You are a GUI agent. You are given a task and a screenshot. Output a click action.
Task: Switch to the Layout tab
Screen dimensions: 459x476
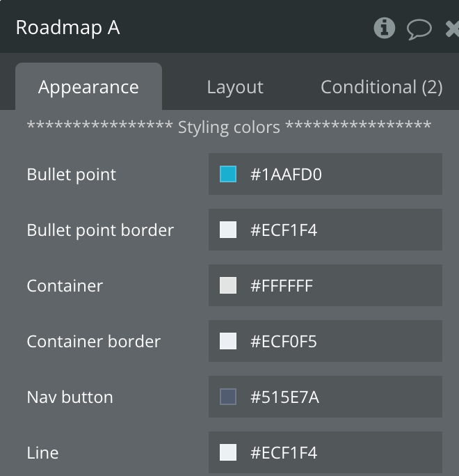[235, 87]
